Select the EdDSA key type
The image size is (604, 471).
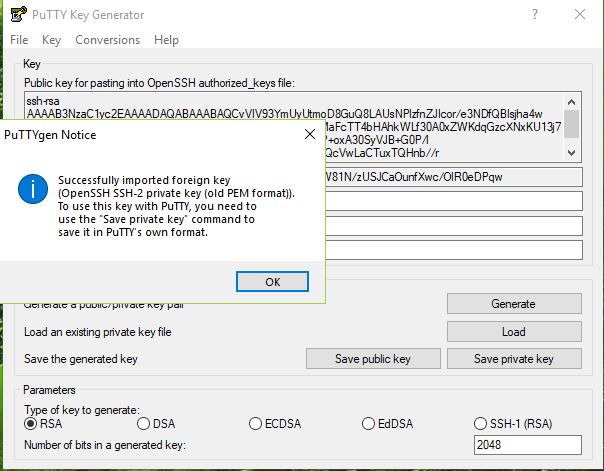pos(388,424)
